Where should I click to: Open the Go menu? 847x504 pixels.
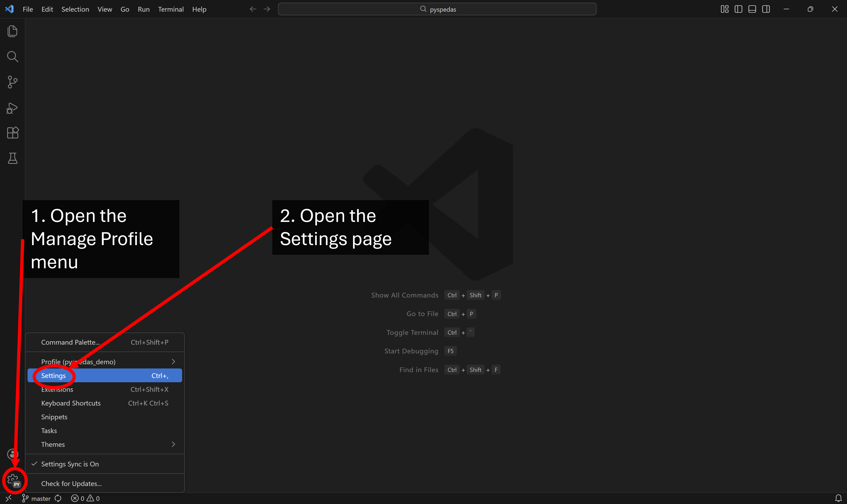pyautogui.click(x=125, y=9)
